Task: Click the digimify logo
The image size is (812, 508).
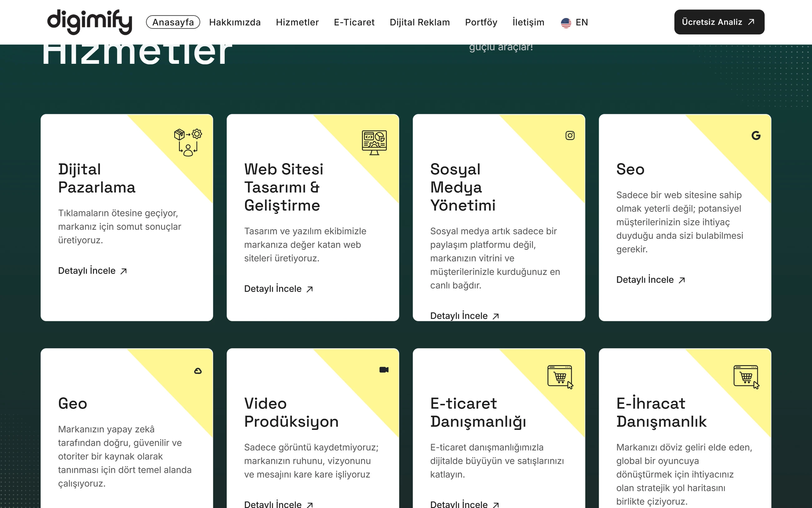Action: (x=90, y=22)
